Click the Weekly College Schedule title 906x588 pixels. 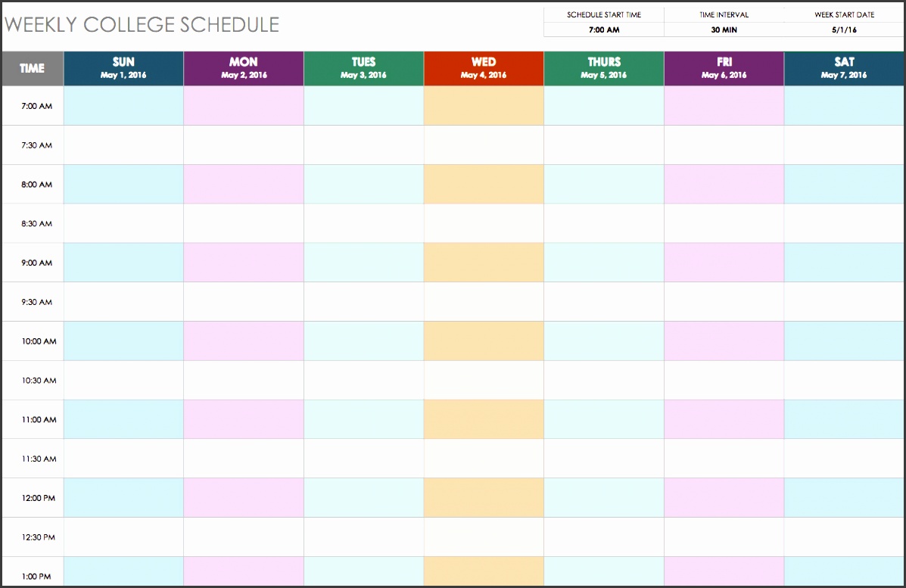tap(142, 25)
